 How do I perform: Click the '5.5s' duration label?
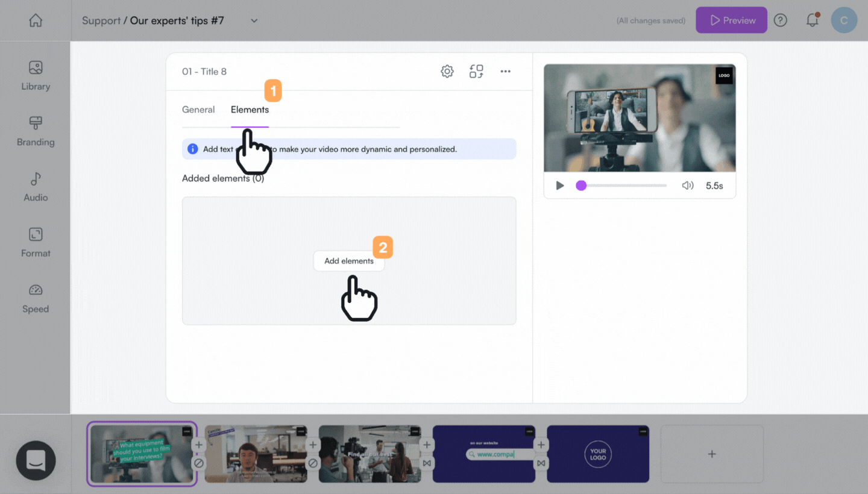[714, 186]
